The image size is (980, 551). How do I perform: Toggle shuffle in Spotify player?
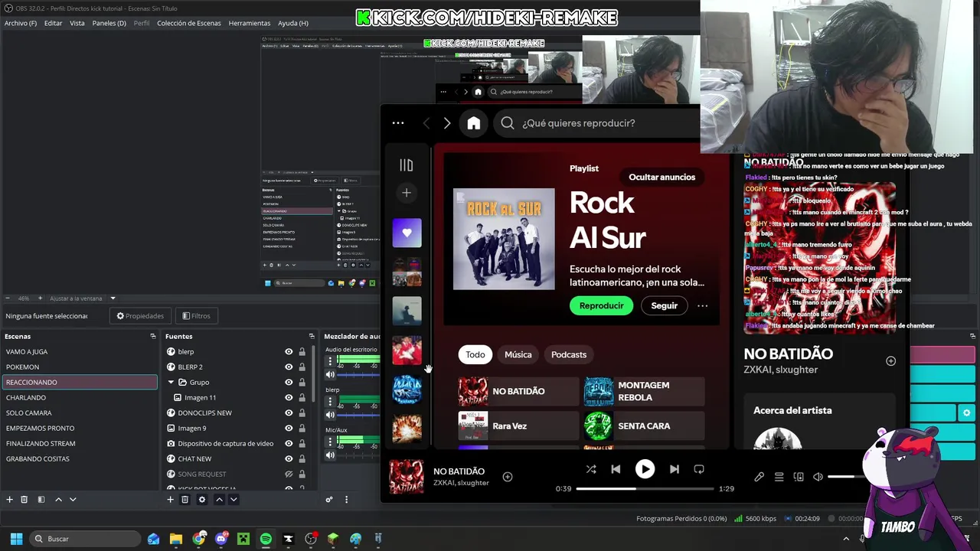pyautogui.click(x=591, y=469)
